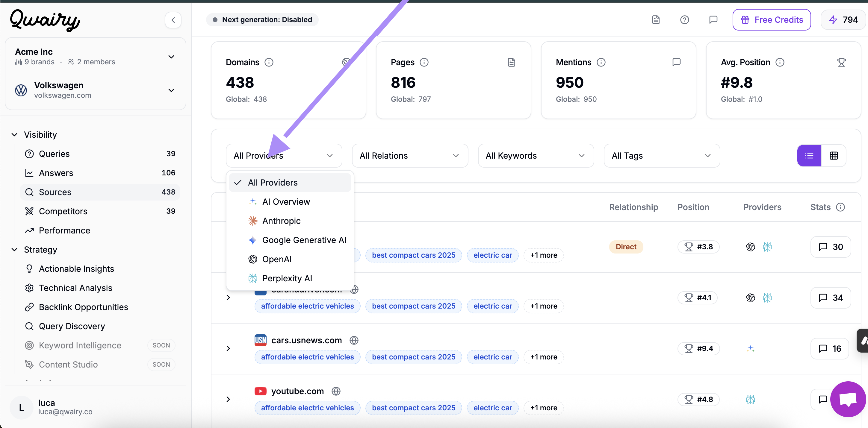Viewport: 868px width, 428px height.
Task: Open the All Keywords dropdown
Action: [x=536, y=156]
